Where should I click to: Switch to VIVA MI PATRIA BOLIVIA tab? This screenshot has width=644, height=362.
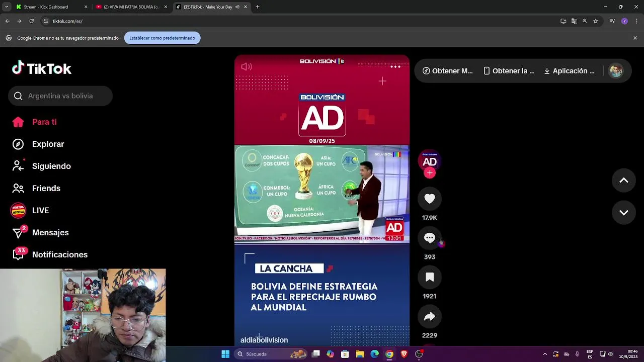(131, 7)
